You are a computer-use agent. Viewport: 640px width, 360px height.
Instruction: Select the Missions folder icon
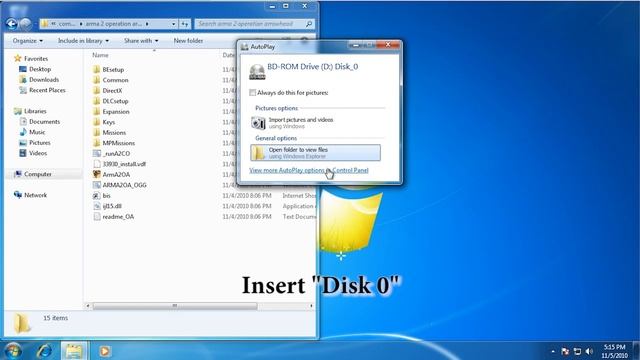(97, 133)
